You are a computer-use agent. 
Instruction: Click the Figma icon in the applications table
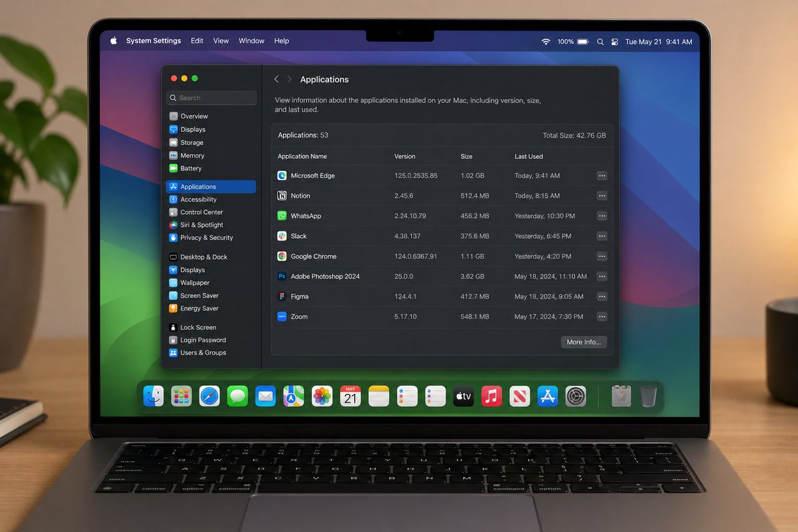pyautogui.click(x=282, y=297)
